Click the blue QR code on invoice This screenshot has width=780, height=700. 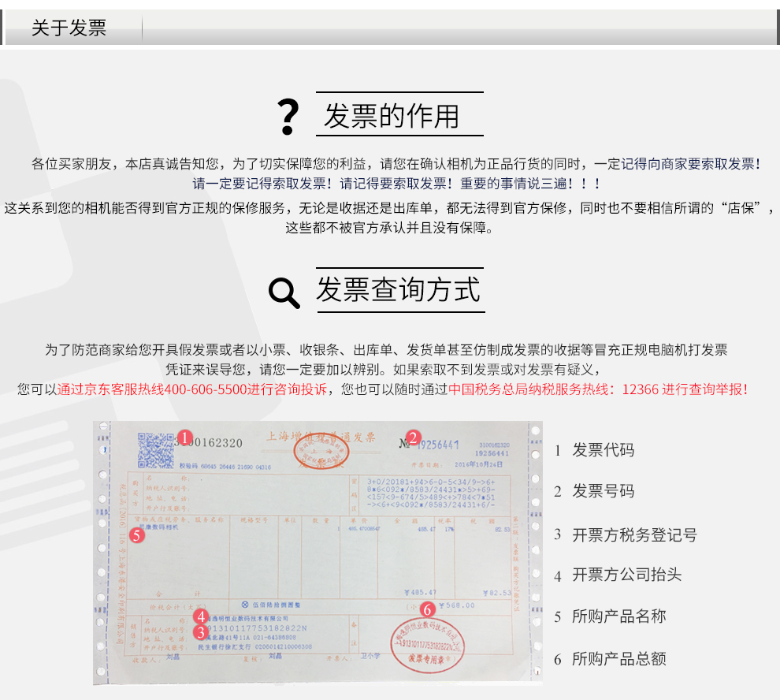tap(155, 450)
